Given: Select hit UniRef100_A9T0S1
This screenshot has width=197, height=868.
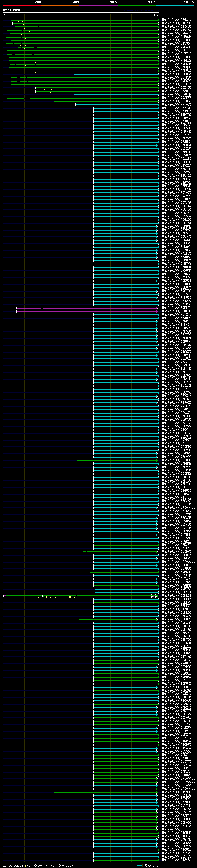Looking at the screenshot, I should [x=177, y=104].
